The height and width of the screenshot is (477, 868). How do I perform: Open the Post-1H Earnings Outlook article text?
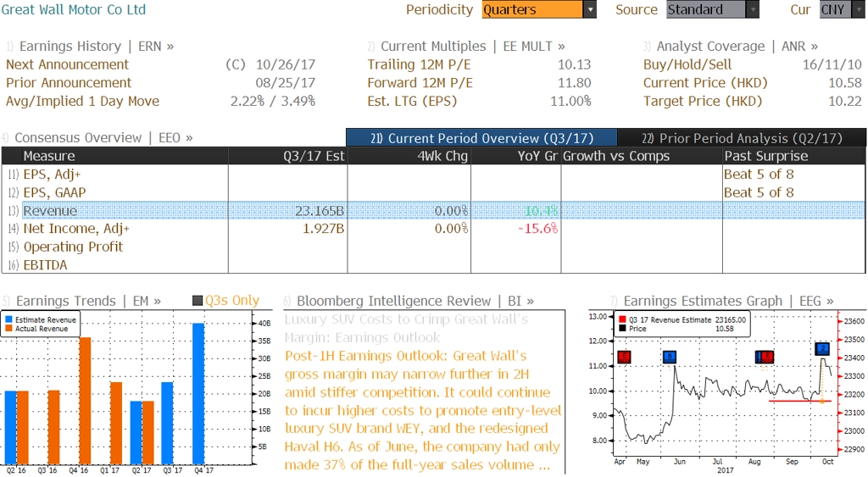423,410
